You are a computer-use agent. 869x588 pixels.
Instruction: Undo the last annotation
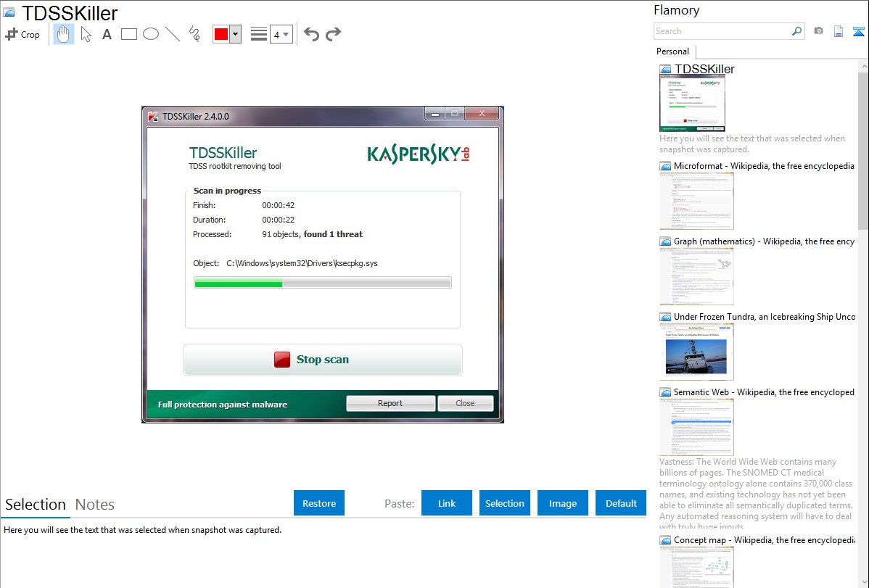(311, 34)
